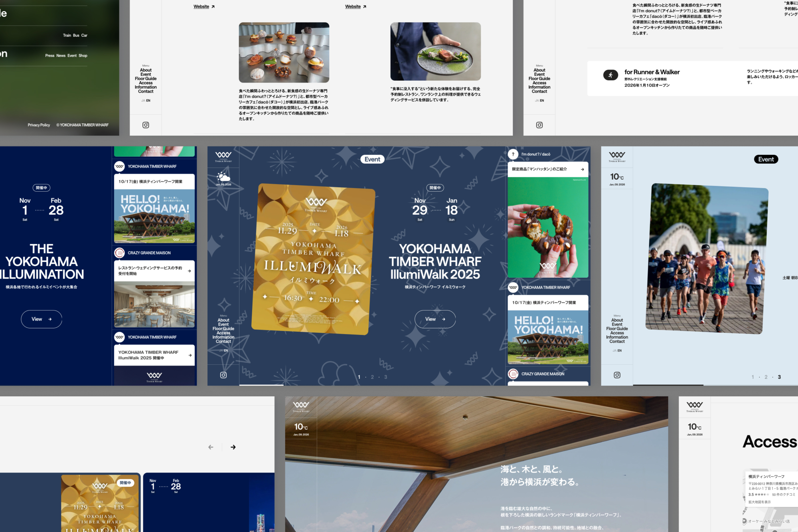Switch language to EN in navy sidebar
Screen dimensions: 798x532
click(x=226, y=350)
